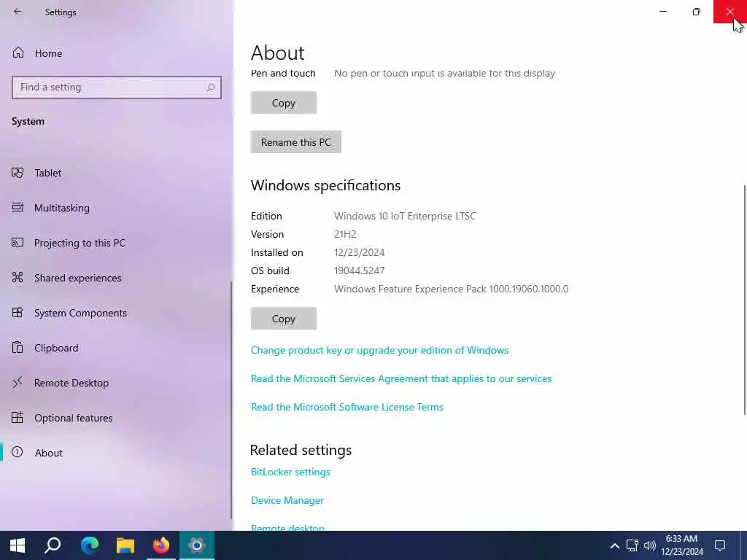Open taskbar Search
Image resolution: width=747 pixels, height=560 pixels.
(x=53, y=545)
